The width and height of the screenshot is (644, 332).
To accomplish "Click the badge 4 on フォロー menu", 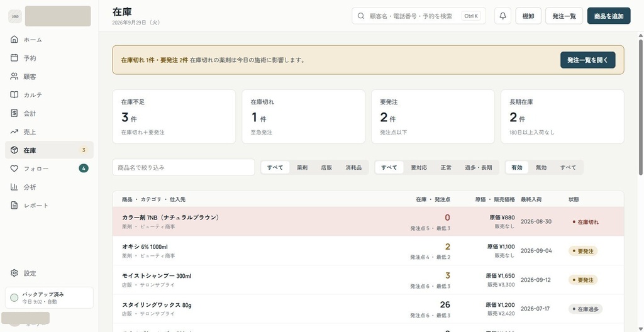I will tap(84, 168).
